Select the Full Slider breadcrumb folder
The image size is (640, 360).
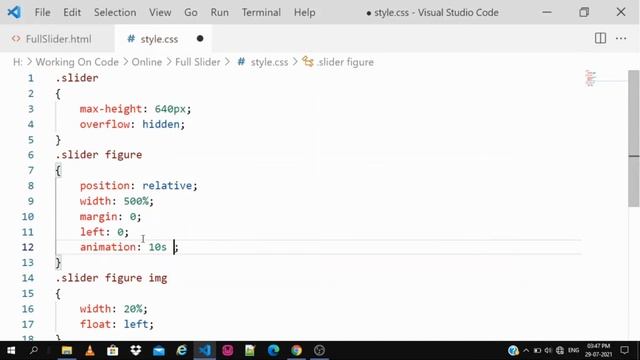point(198,62)
